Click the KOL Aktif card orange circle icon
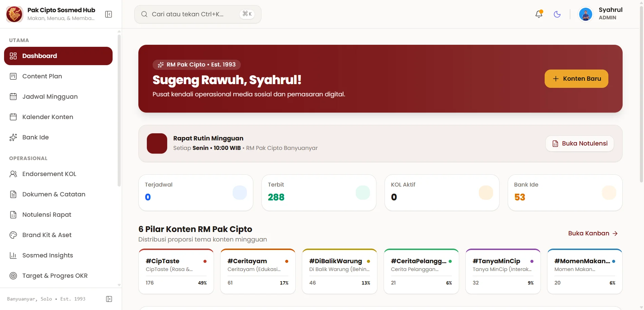The width and height of the screenshot is (644, 310). coord(486,193)
